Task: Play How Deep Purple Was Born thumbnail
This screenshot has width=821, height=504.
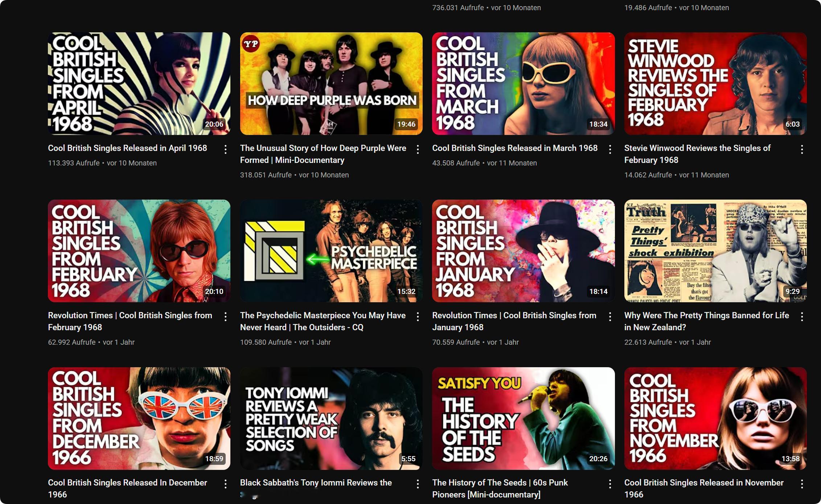Action: point(331,83)
